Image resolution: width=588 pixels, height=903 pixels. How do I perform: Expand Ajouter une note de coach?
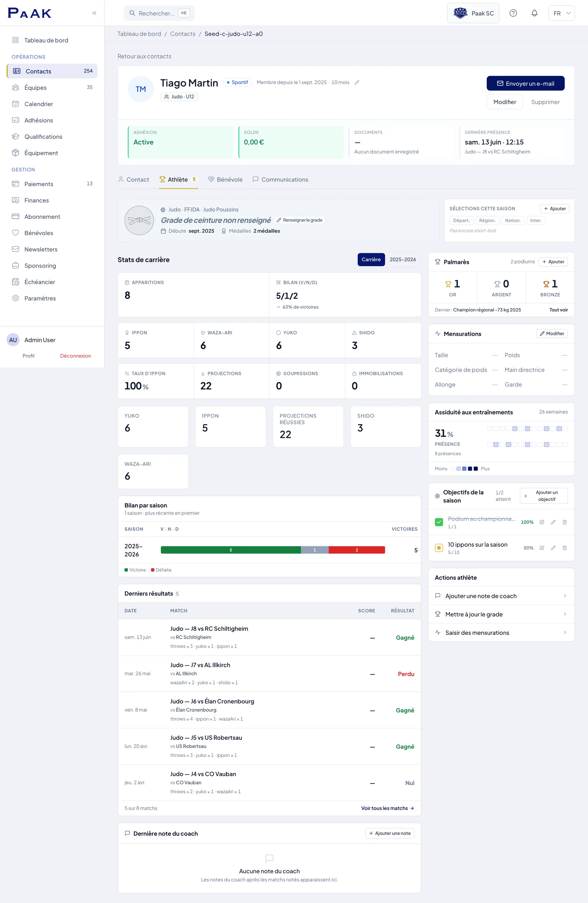click(x=501, y=596)
